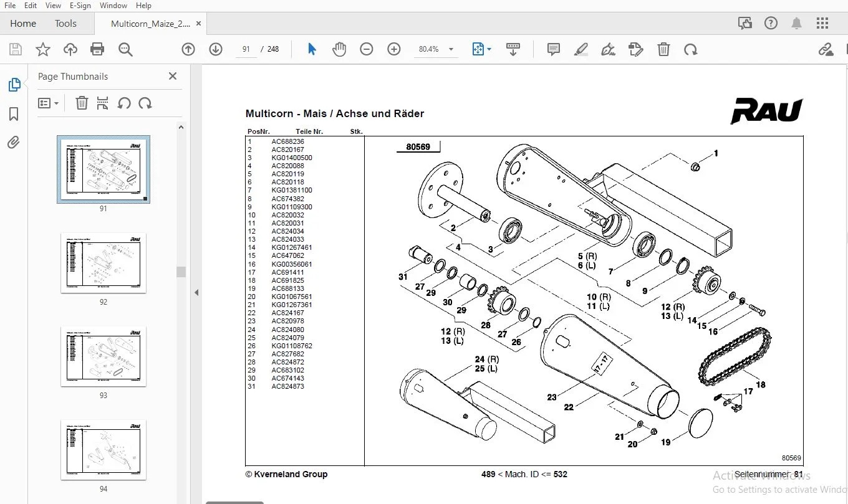Open the find text search tool
The image size is (848, 504).
click(125, 49)
